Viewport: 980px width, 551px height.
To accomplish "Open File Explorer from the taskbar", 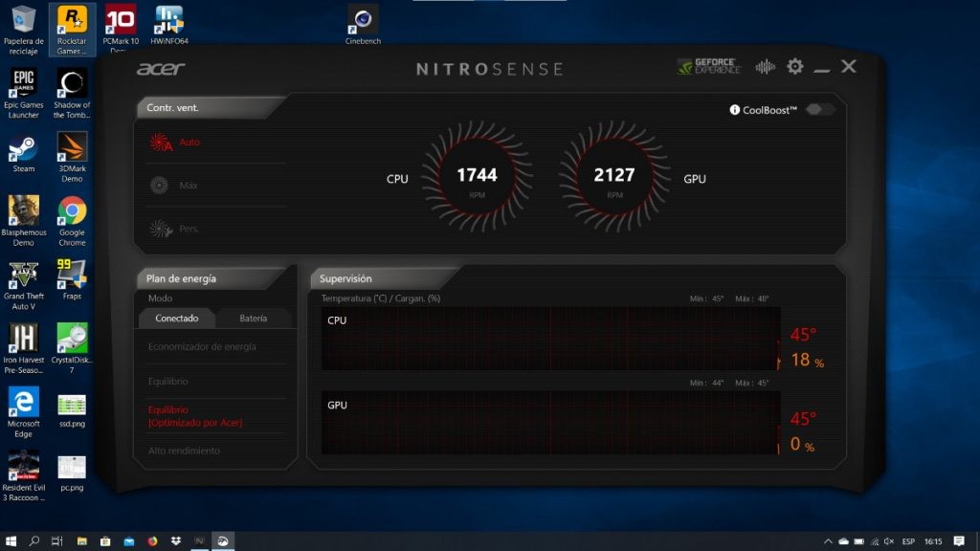I will [82, 541].
